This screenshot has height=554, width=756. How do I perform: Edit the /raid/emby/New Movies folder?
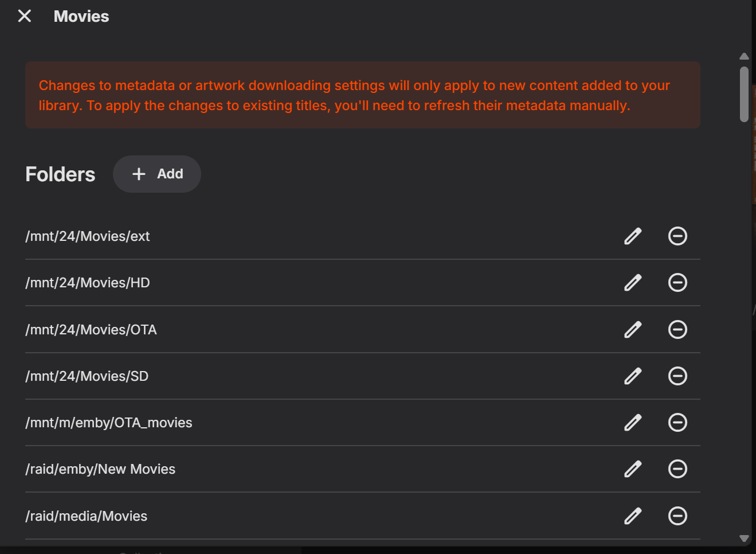633,469
